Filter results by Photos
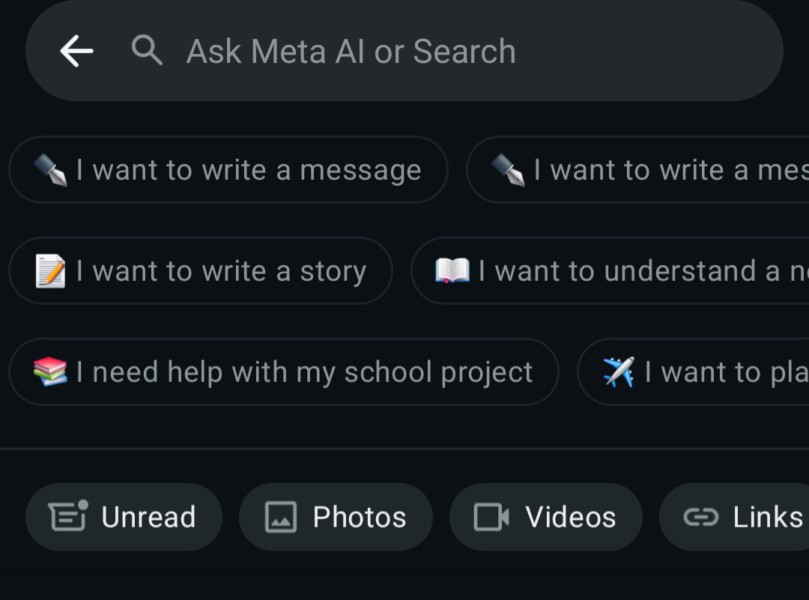Screen dimensions: 809x600 click(335, 517)
